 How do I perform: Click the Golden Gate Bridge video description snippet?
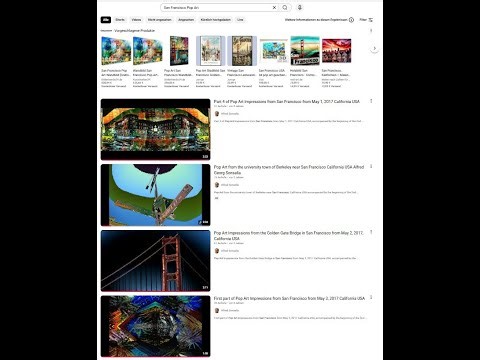pos(286,258)
